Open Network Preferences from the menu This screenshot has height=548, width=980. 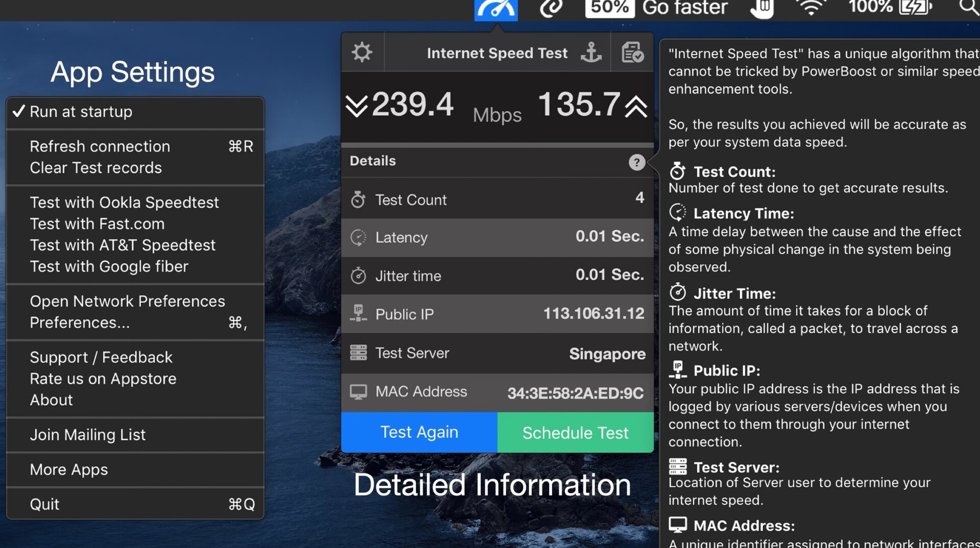[x=135, y=302]
